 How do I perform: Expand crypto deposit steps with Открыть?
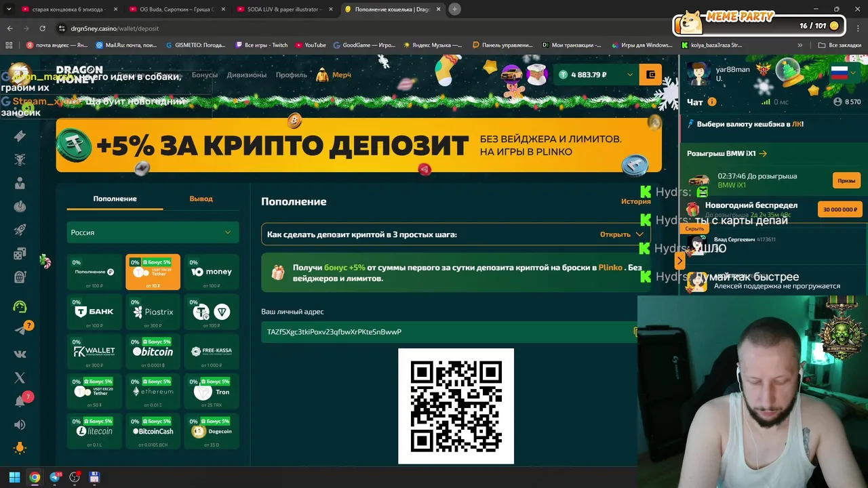621,235
